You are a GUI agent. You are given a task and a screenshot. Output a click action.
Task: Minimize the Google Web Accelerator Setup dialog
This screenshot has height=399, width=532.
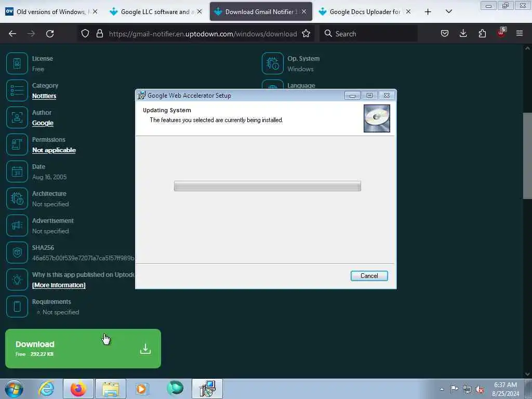(x=352, y=96)
